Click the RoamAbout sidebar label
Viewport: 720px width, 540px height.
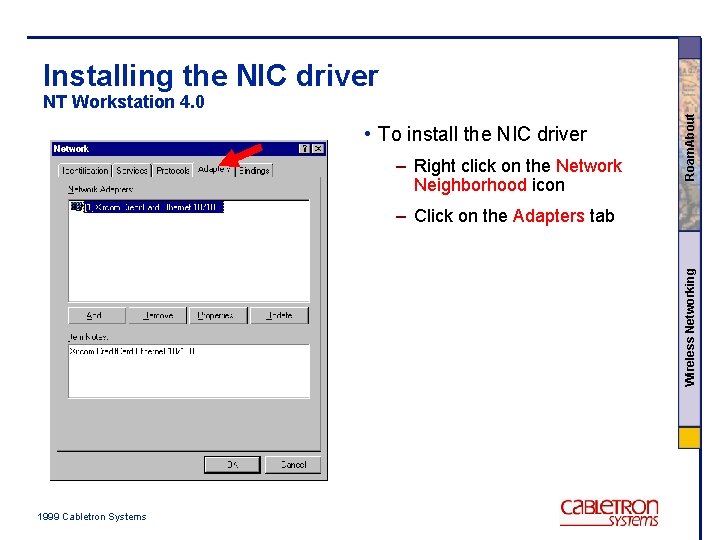point(689,148)
